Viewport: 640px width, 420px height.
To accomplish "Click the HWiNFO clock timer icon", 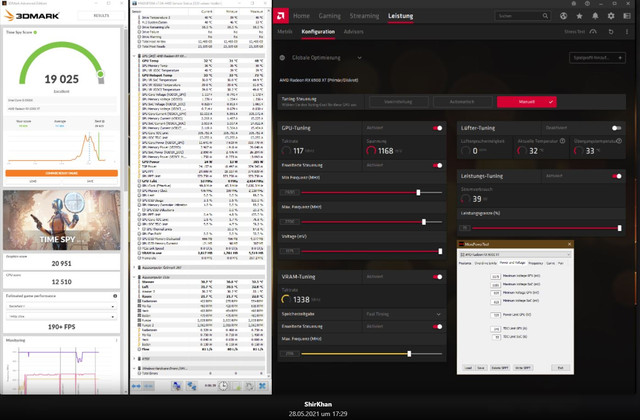I will point(223,386).
